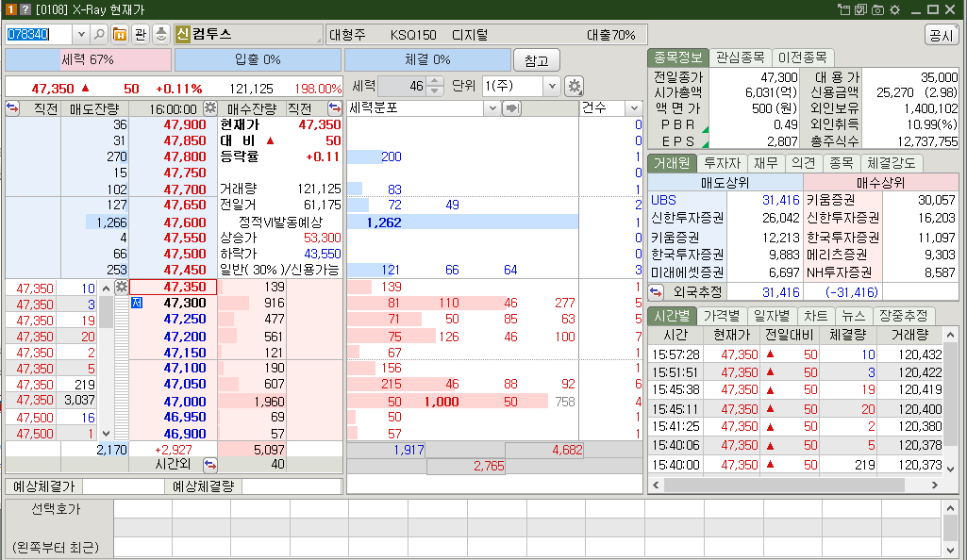The image size is (967, 560).
Task: Click the refresh icon next to 외국추정
Action: pyautogui.click(x=658, y=292)
